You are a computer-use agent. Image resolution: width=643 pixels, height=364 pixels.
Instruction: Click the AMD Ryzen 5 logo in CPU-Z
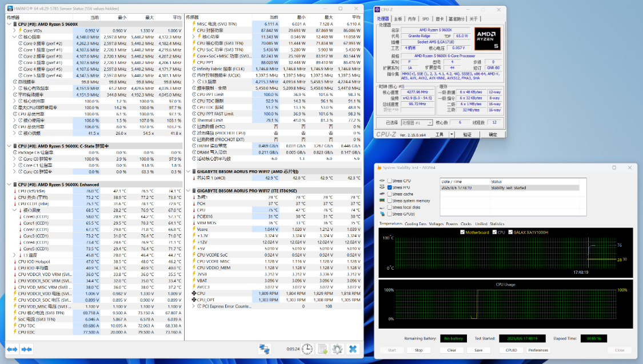(487, 39)
